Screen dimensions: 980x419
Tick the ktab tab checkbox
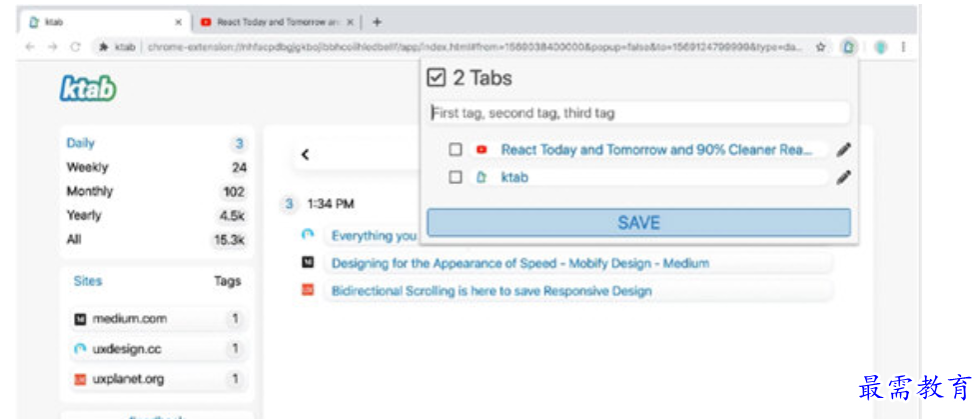tap(456, 177)
